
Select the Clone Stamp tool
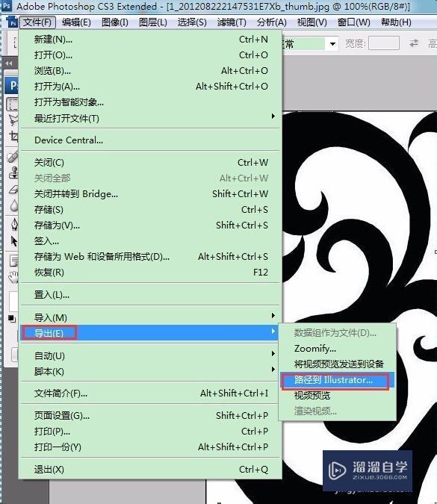pyautogui.click(x=13, y=173)
